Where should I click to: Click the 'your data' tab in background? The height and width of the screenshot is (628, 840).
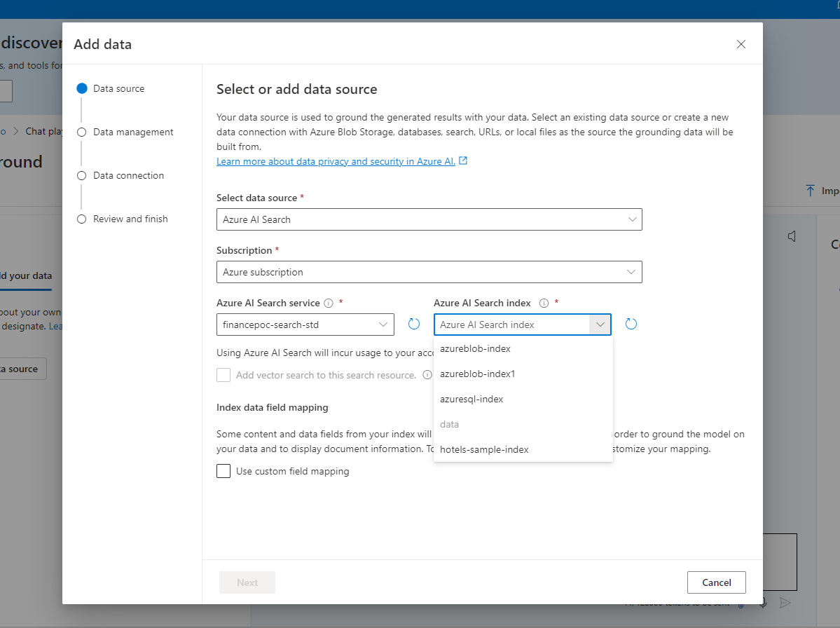click(26, 276)
